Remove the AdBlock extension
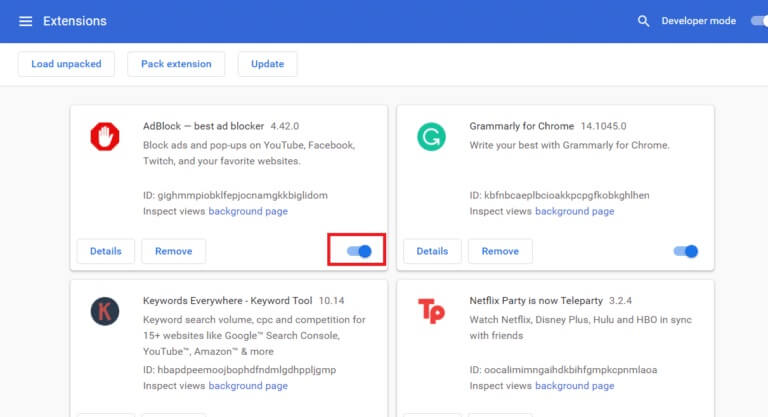Viewport: 768px width, 417px height. tap(174, 251)
